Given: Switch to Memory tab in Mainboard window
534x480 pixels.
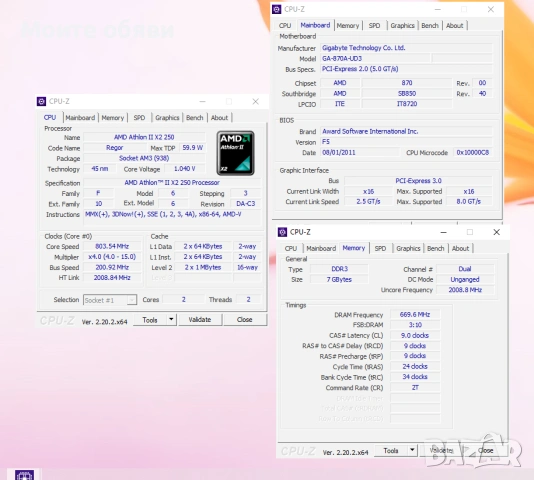Looking at the screenshot, I should pos(348,26).
